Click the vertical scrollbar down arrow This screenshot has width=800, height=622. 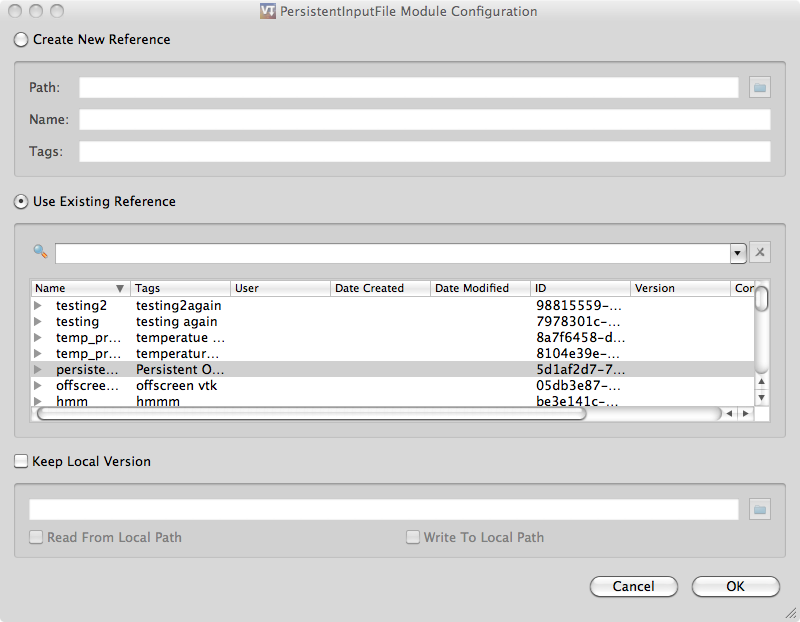(x=762, y=397)
